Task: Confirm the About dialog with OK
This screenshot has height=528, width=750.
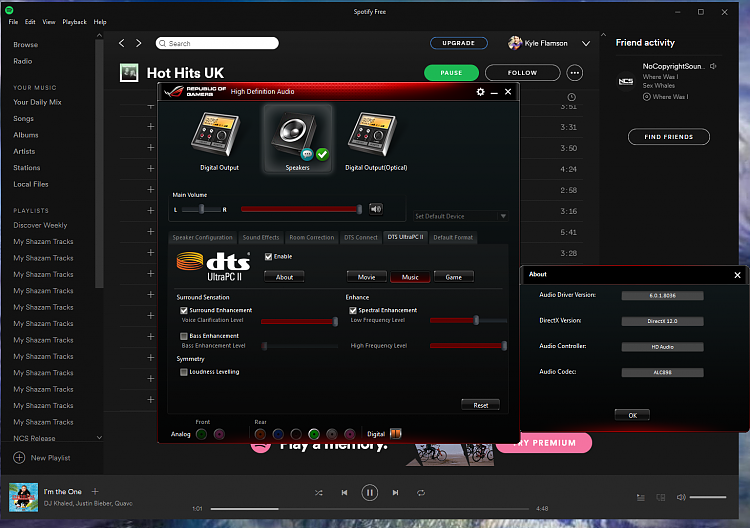Action: 632,415
